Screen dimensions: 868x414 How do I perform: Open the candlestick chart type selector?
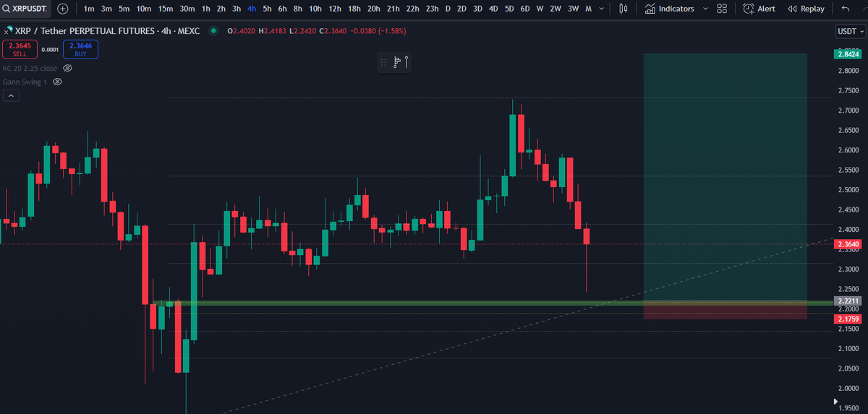pos(624,9)
